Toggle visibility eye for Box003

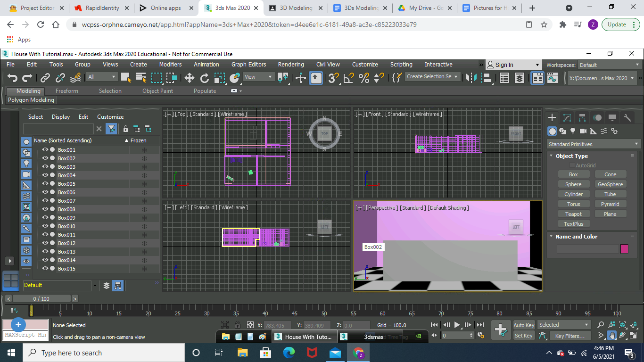pos(45,167)
